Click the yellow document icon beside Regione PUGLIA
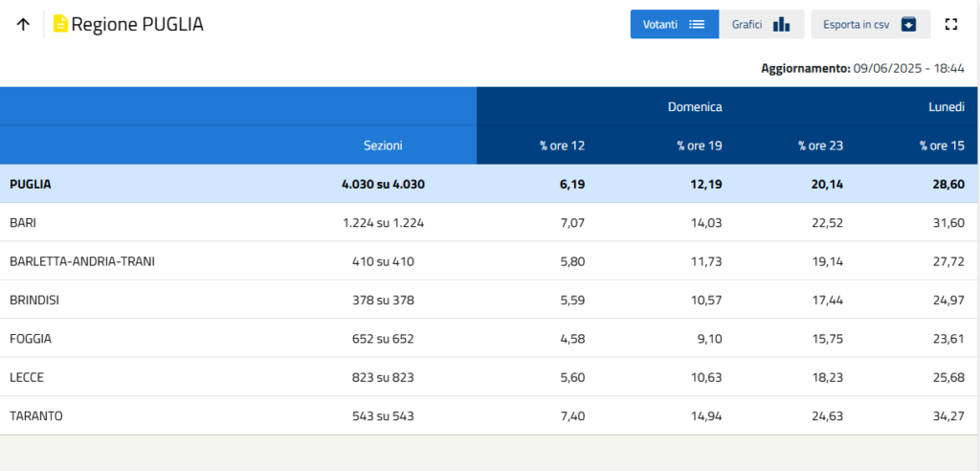This screenshot has height=471, width=980. coord(60,25)
